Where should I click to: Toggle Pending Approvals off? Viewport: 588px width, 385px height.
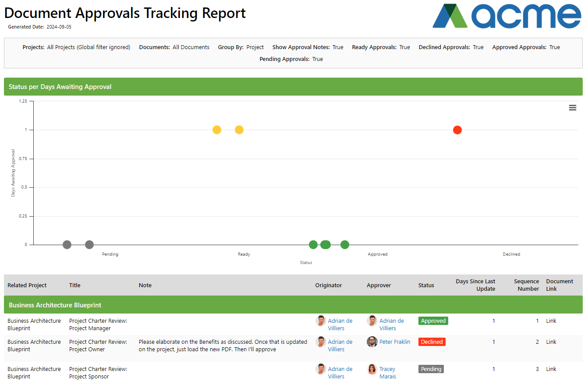317,59
